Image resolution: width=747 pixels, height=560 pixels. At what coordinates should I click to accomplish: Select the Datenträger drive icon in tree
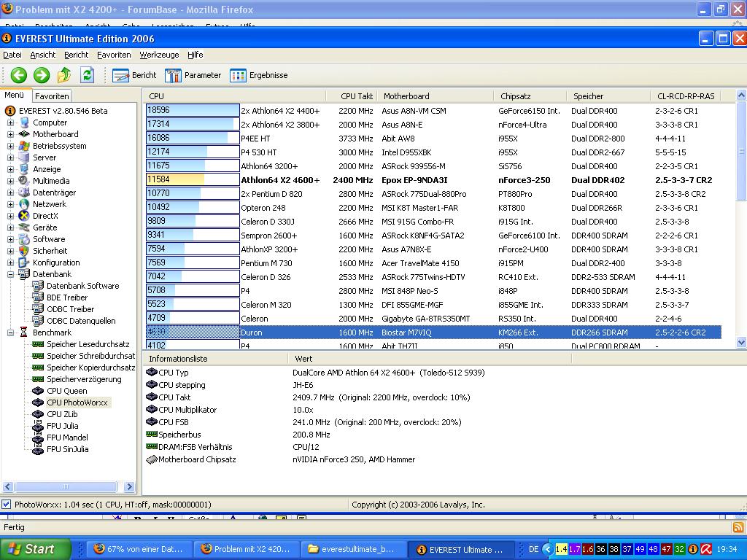pos(24,192)
